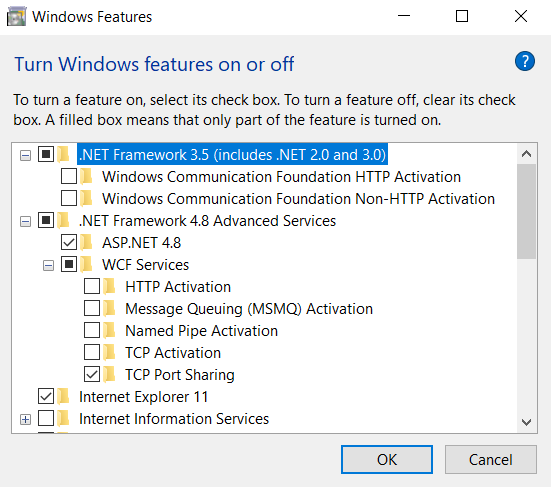Open the blue help question mark icon
Screen dimensions: 551x487
pyautogui.click(x=525, y=61)
